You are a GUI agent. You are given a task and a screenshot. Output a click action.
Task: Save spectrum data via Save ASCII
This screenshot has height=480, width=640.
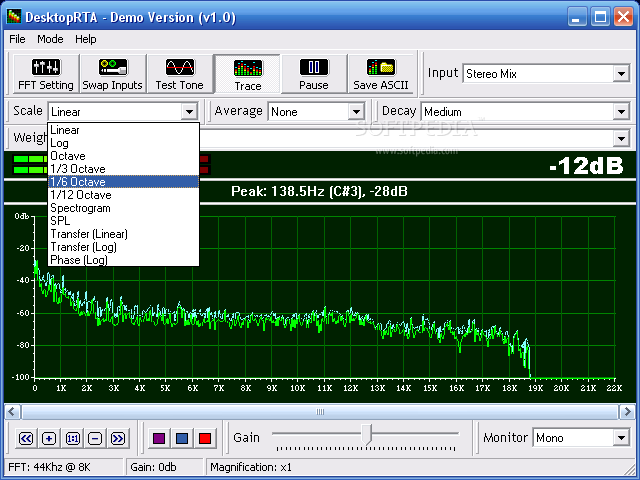pos(381,74)
